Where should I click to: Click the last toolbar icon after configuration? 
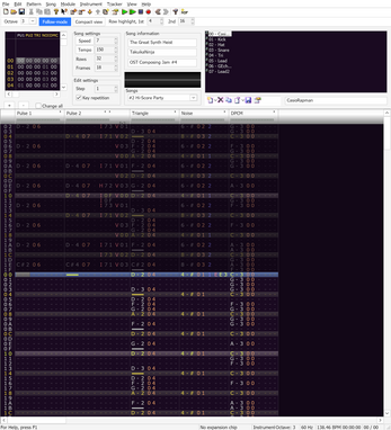[184, 12]
